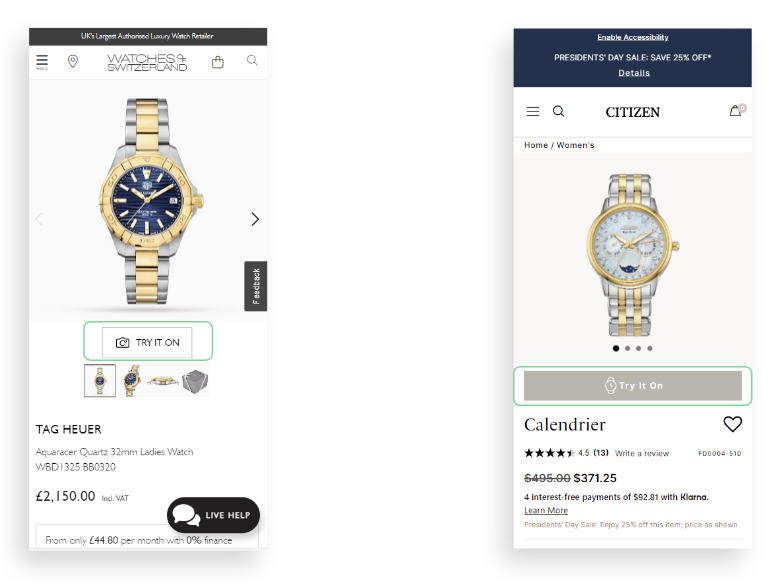
Task: Select the angled watch thumbnail
Action: click(x=131, y=381)
